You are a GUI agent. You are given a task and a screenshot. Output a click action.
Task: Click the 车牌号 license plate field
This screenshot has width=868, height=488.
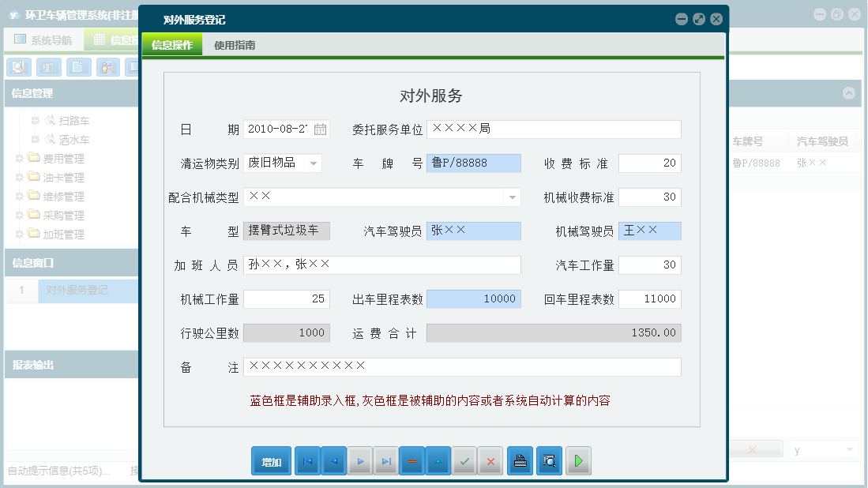[x=473, y=163]
